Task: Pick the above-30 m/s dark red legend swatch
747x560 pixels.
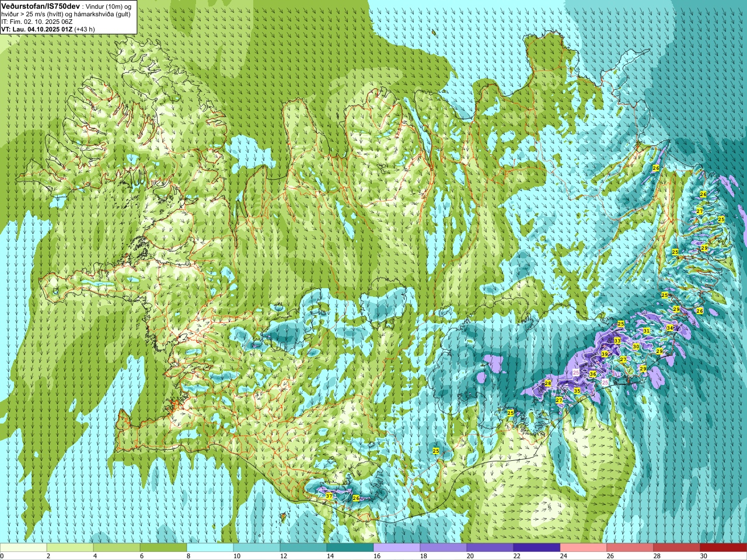Action: pyautogui.click(x=724, y=548)
